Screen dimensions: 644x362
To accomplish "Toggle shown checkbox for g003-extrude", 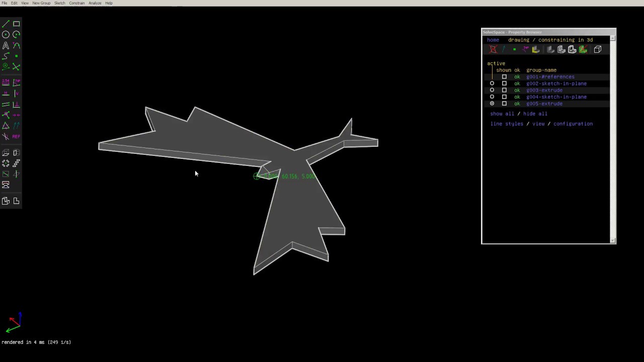I will [x=504, y=90].
